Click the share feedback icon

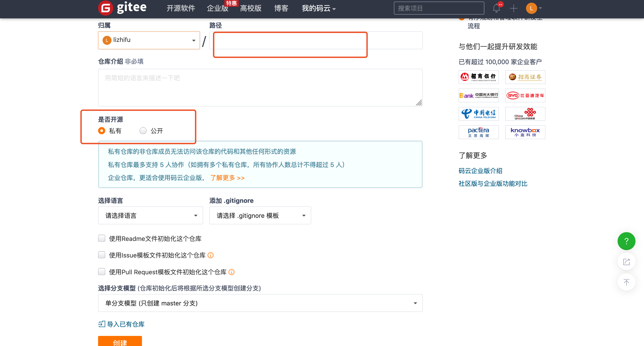coord(626,262)
